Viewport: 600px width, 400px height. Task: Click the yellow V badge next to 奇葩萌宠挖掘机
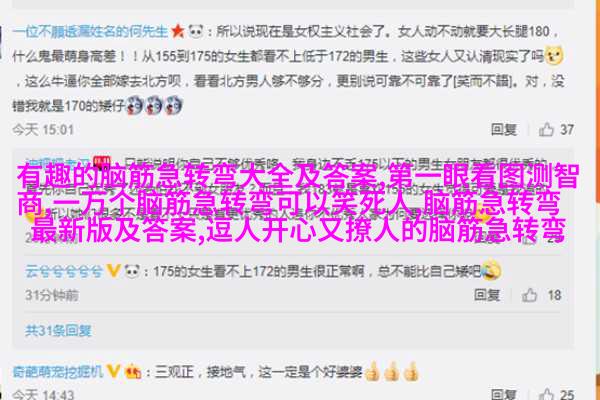pos(114,371)
